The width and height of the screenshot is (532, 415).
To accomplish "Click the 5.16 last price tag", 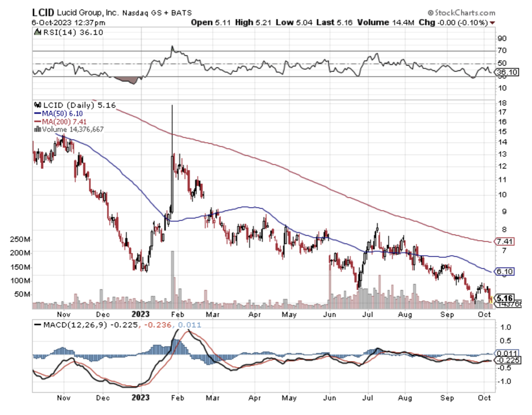I will click(x=504, y=298).
